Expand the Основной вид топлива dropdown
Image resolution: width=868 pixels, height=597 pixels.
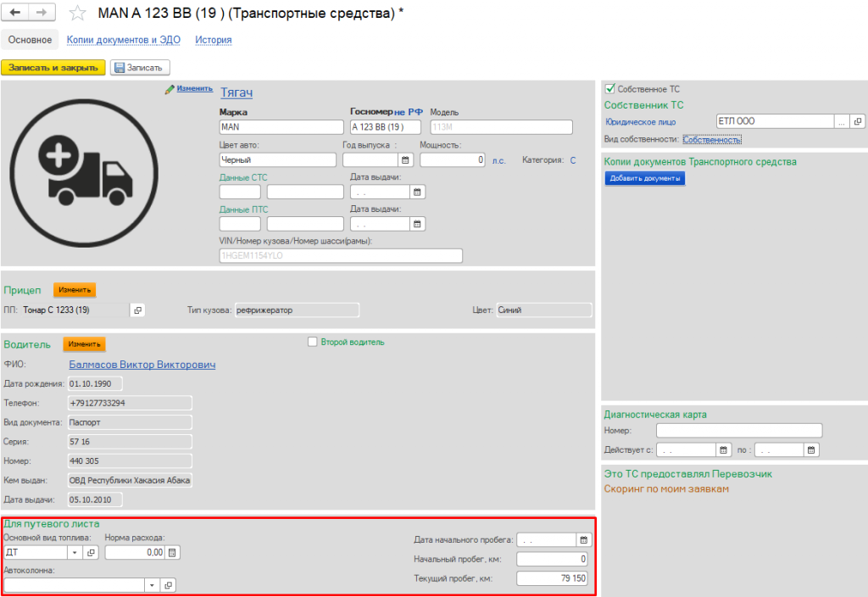[75, 553]
